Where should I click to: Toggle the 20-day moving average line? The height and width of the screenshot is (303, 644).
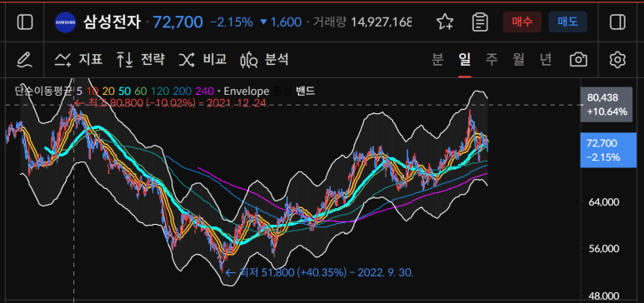(x=108, y=91)
